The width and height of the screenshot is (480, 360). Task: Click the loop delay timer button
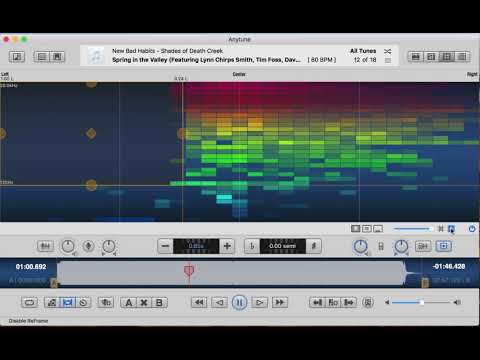point(83,303)
